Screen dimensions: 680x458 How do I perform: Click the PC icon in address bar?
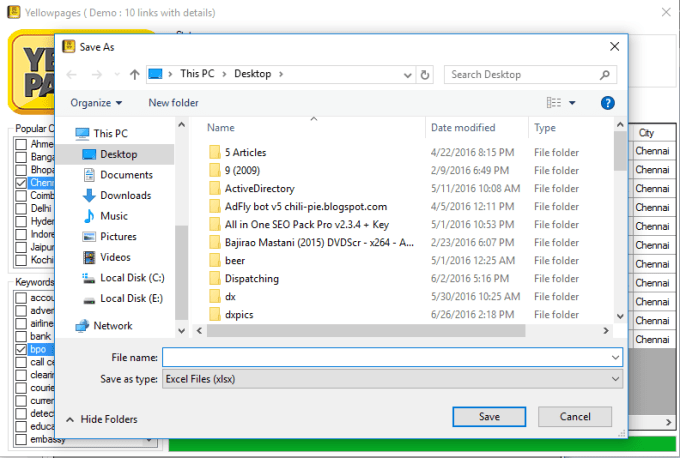click(x=155, y=74)
